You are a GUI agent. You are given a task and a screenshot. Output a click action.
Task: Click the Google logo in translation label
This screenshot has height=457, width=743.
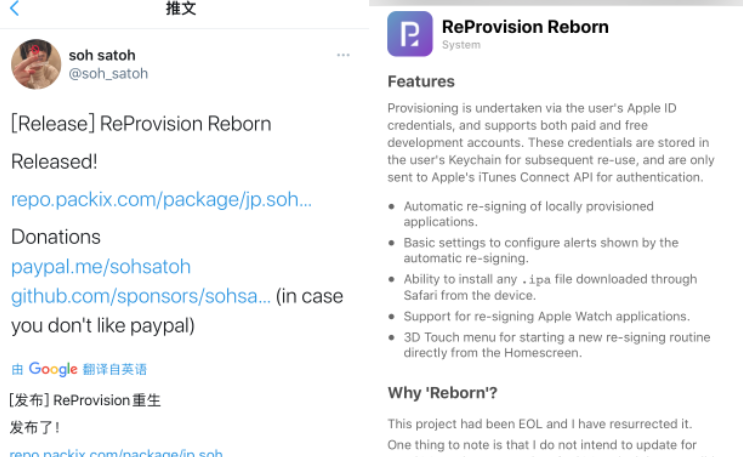53,369
